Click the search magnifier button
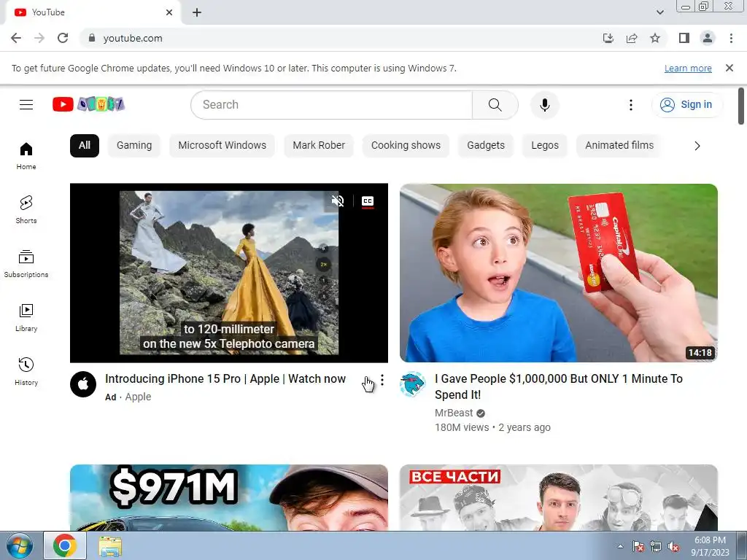 (x=495, y=105)
